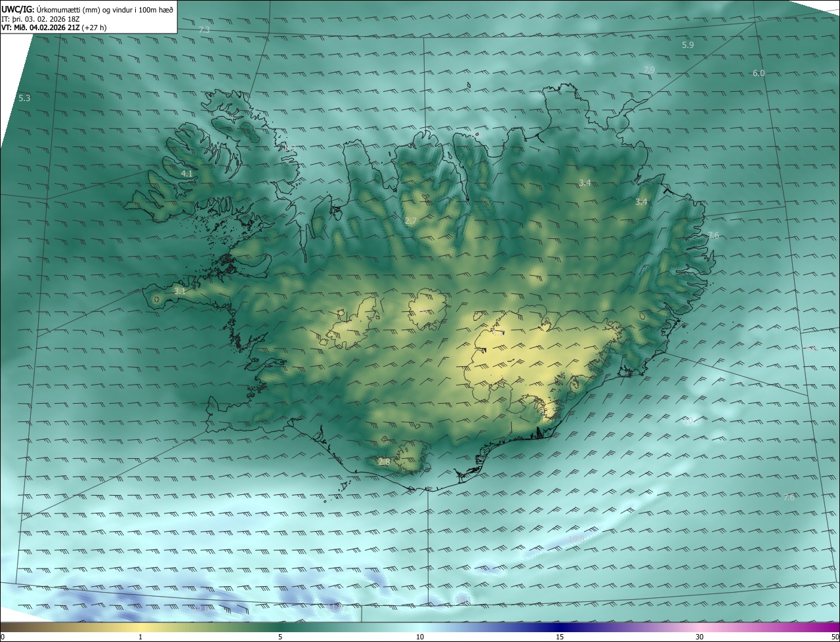The height and width of the screenshot is (642, 840).
Task: Click the UWC/IG Úrkomumætti map title
Action: point(87,9)
